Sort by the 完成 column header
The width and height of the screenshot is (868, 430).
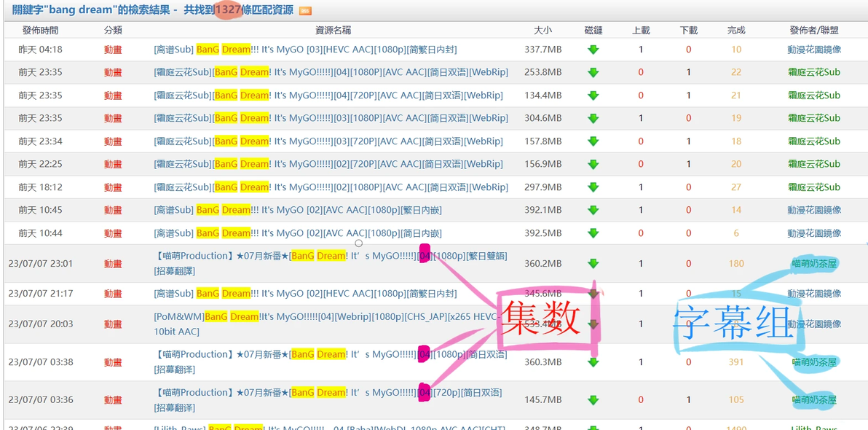[736, 31]
